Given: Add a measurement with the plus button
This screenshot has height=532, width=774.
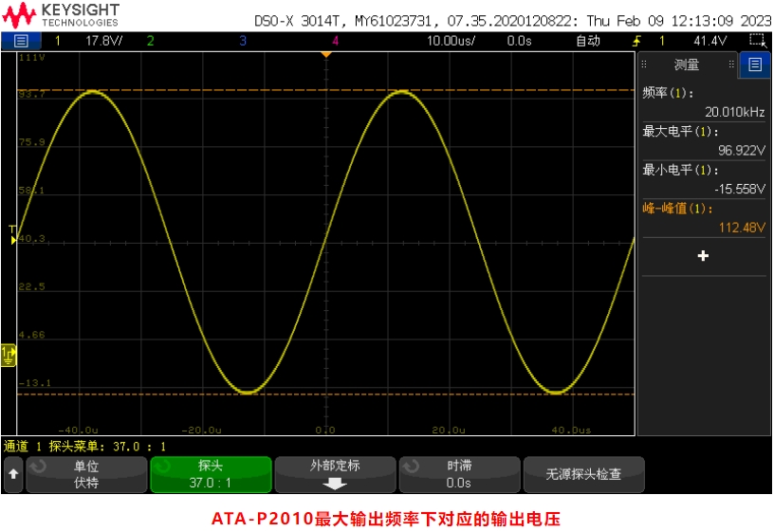Looking at the screenshot, I should point(703,256).
